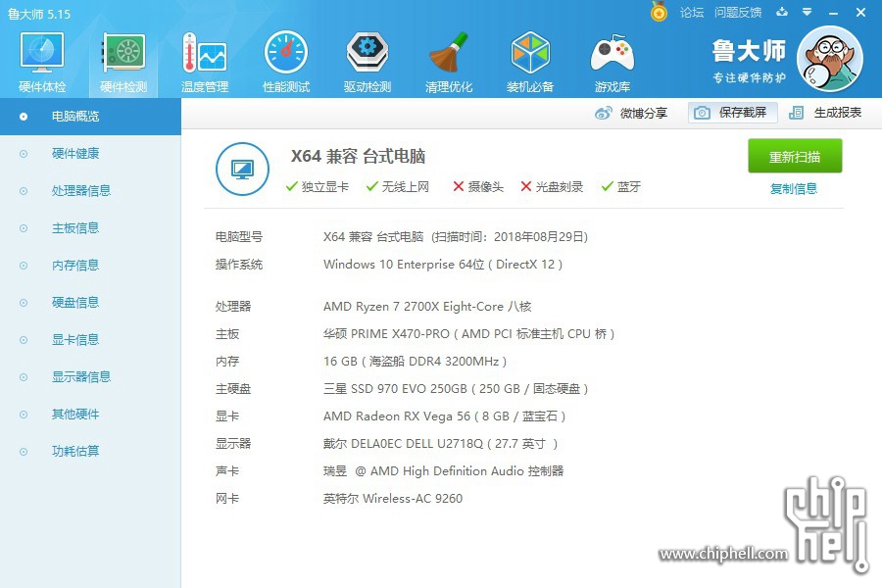
Task: Click the green 重新扫描 button
Action: 795,156
